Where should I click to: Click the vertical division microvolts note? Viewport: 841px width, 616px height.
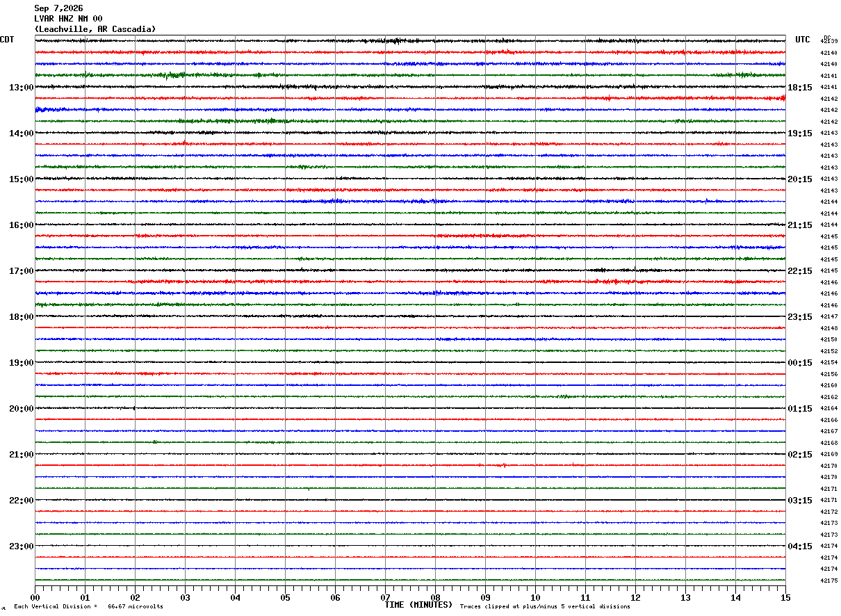[x=88, y=607]
